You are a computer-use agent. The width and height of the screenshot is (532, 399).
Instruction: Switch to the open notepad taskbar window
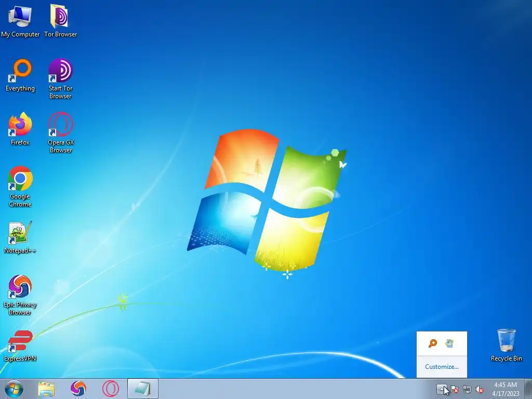tap(143, 389)
